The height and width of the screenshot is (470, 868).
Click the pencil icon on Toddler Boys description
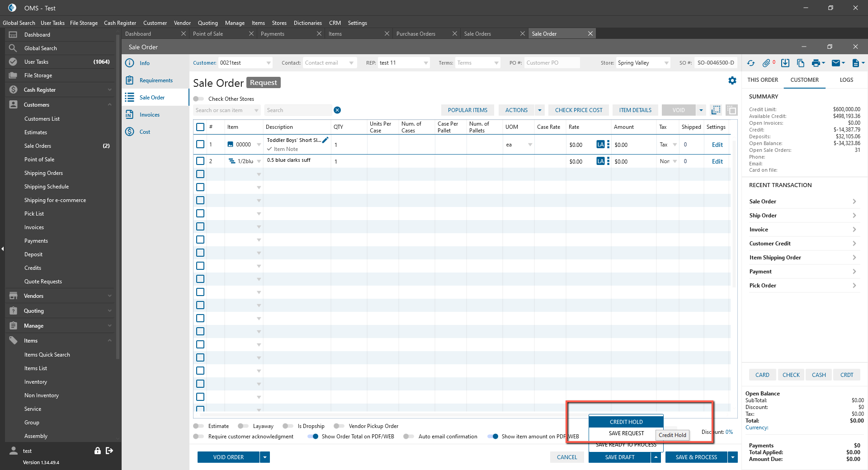click(325, 140)
